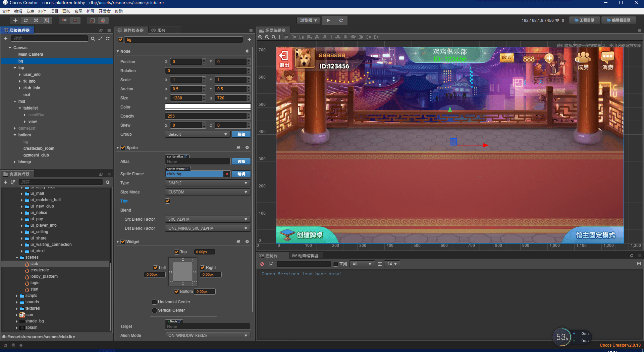Clear the console log

pyautogui.click(x=262, y=264)
